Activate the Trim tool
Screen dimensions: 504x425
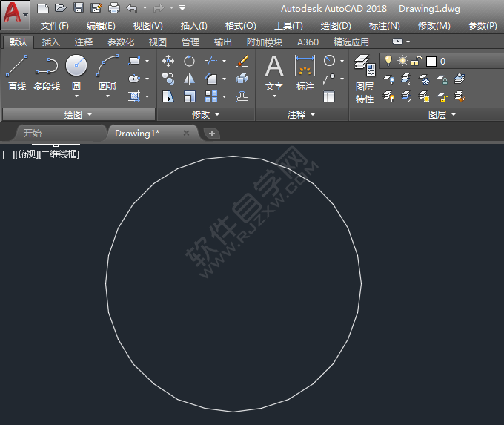pyautogui.click(x=211, y=61)
